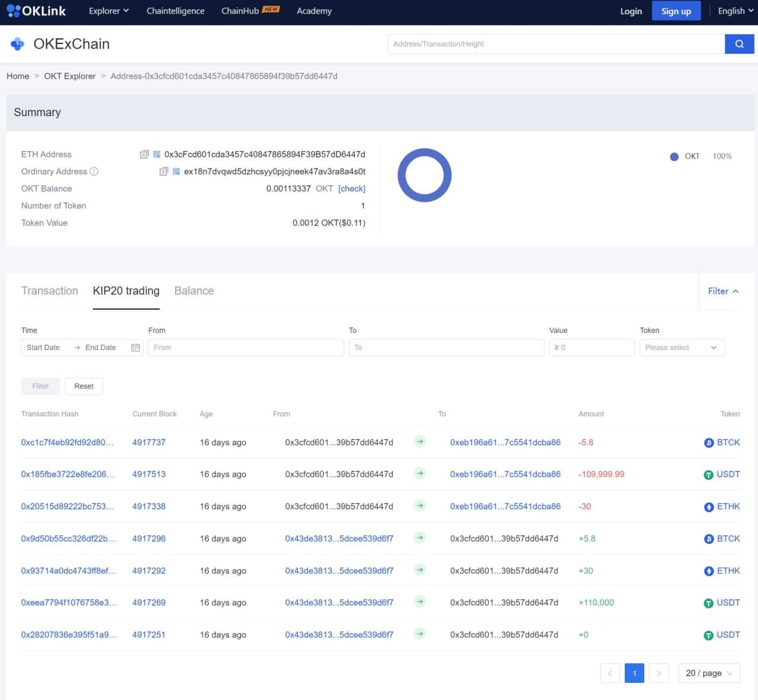The height and width of the screenshot is (700, 758).
Task: Click the BTCK token icon in block 4917296 row
Action: tap(708, 539)
